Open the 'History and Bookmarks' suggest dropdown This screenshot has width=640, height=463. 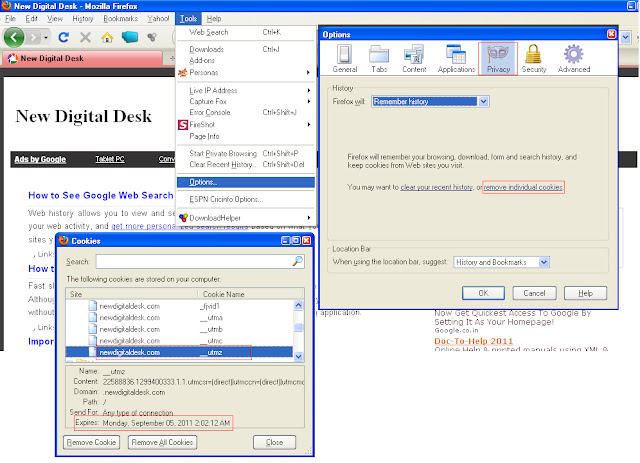pos(544,262)
